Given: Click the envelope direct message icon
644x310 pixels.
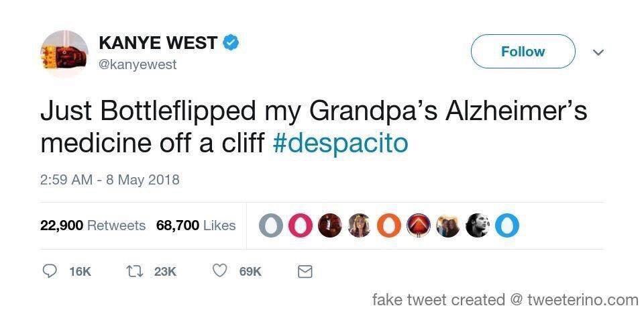Looking at the screenshot, I should coord(305,271).
